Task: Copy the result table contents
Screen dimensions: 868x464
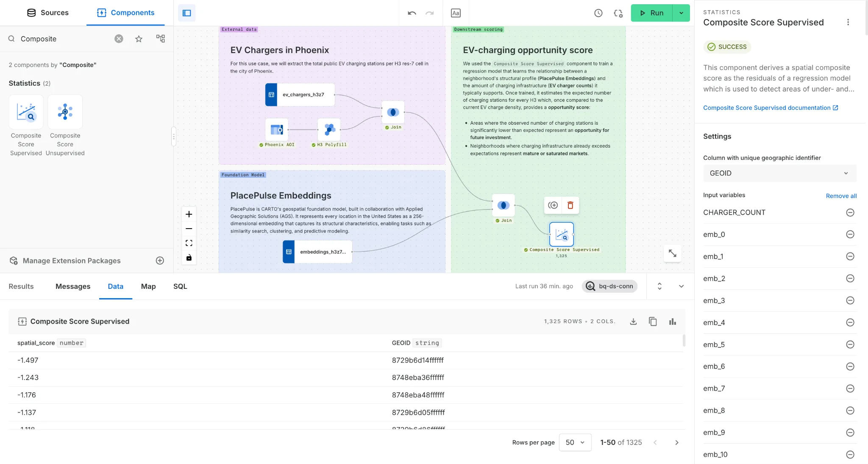Action: [653, 321]
